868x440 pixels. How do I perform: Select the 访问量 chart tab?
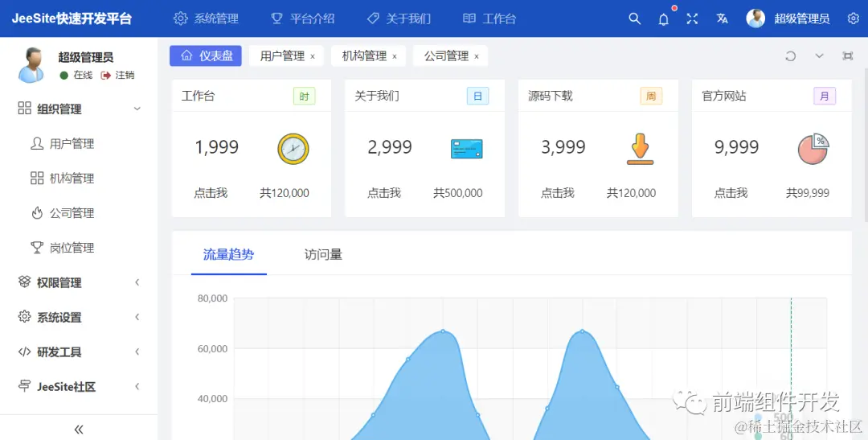pyautogui.click(x=323, y=254)
